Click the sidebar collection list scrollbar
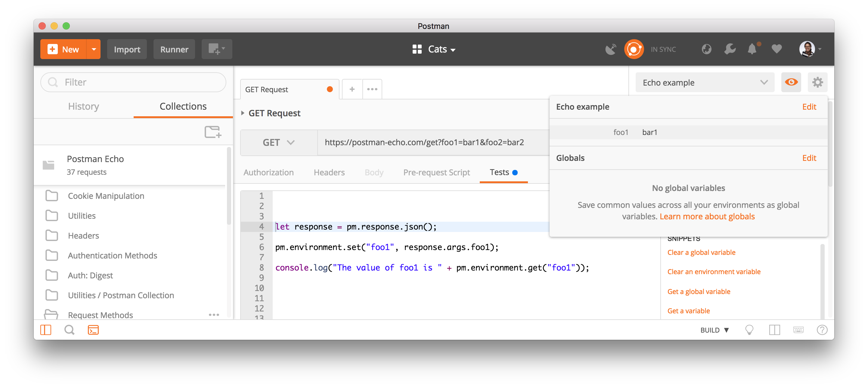868x388 pixels. (x=229, y=186)
